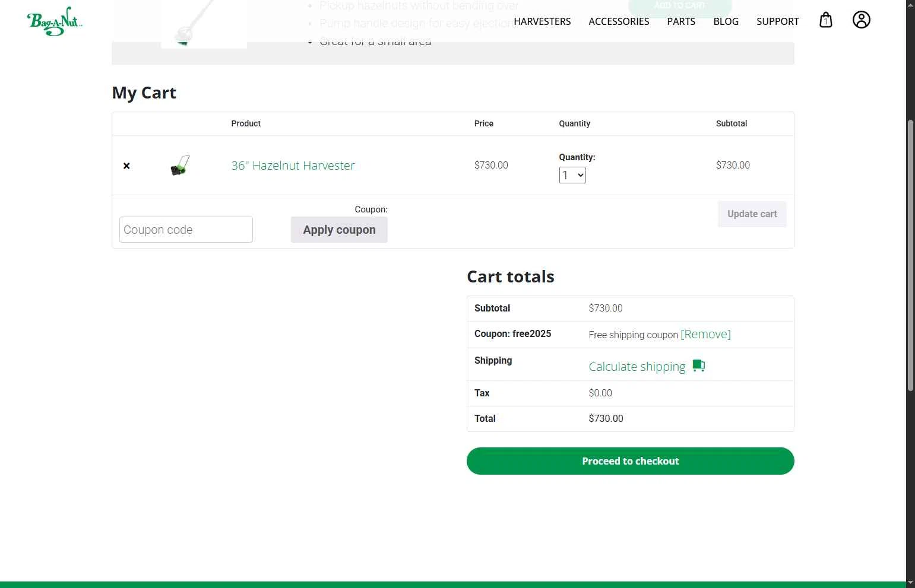
Task: Open the 36" Hazelnut Harvester product link
Action: tap(293, 166)
